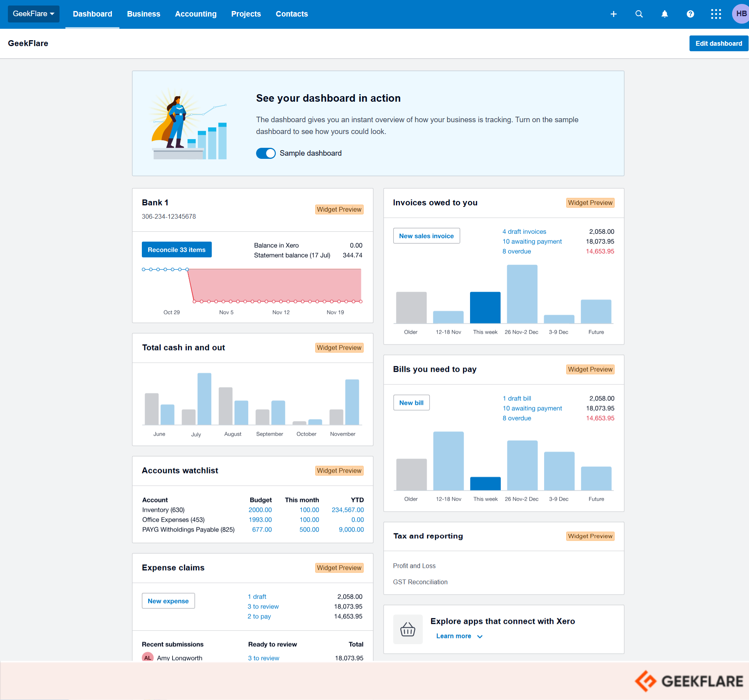Open the notifications bell

coord(665,14)
